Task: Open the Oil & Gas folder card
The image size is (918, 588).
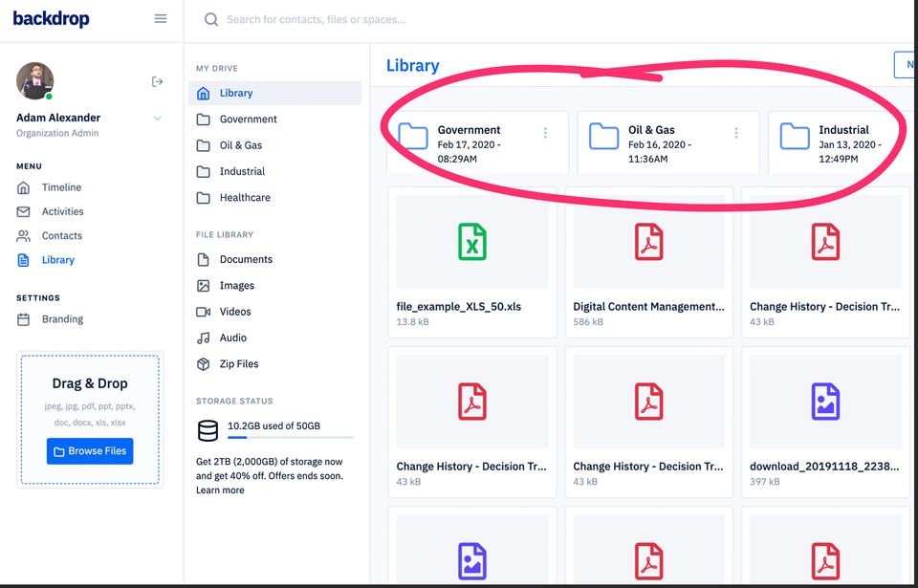Action: click(668, 142)
